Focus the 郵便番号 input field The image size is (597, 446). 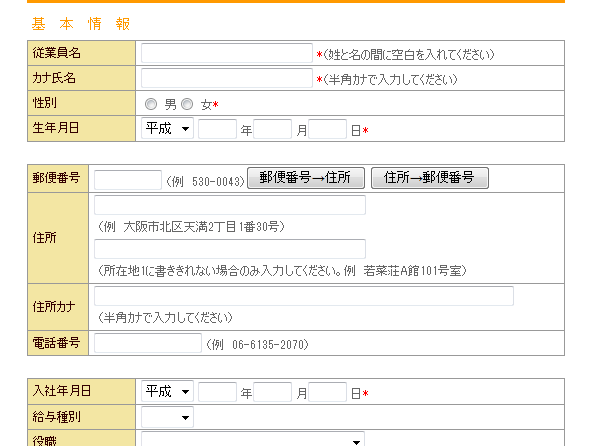click(128, 180)
